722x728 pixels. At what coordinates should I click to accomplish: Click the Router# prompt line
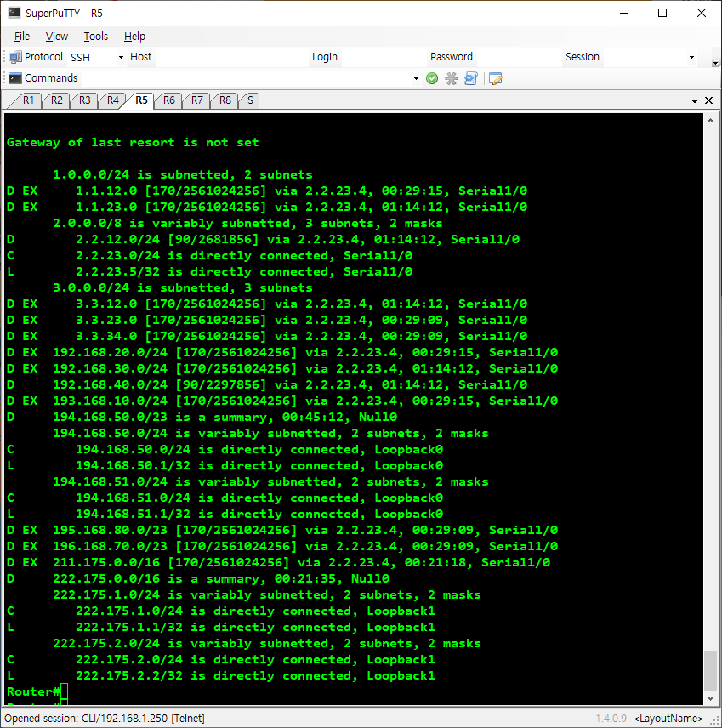(x=37, y=691)
